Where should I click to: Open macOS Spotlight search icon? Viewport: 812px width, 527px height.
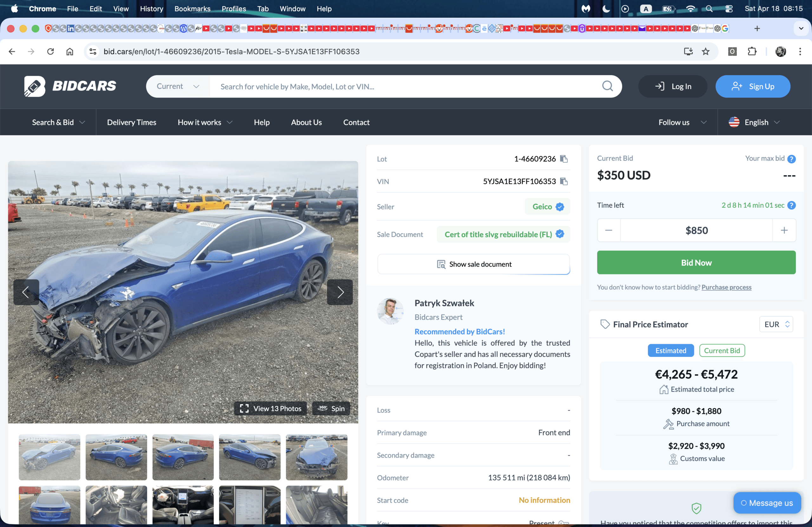pyautogui.click(x=709, y=9)
